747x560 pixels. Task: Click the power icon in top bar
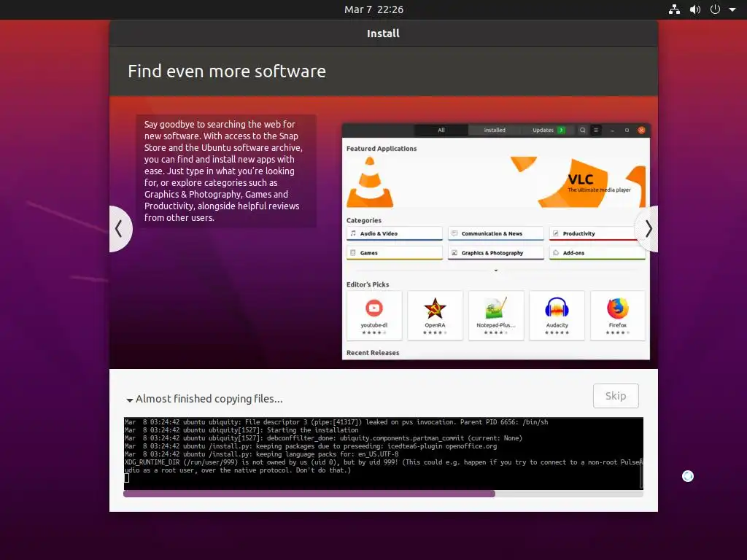coord(715,9)
